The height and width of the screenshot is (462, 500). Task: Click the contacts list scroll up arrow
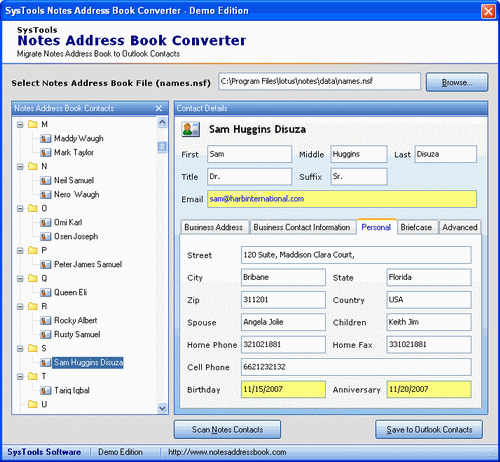(162, 122)
